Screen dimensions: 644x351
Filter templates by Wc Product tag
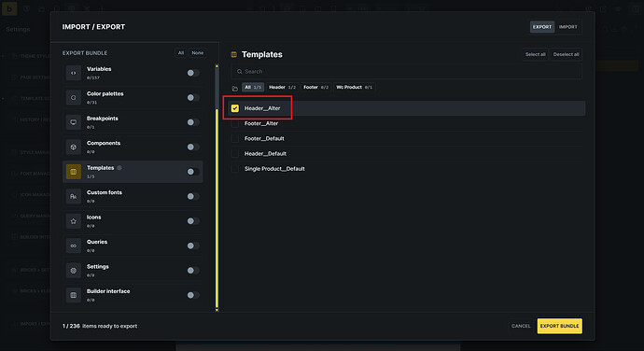(354, 87)
